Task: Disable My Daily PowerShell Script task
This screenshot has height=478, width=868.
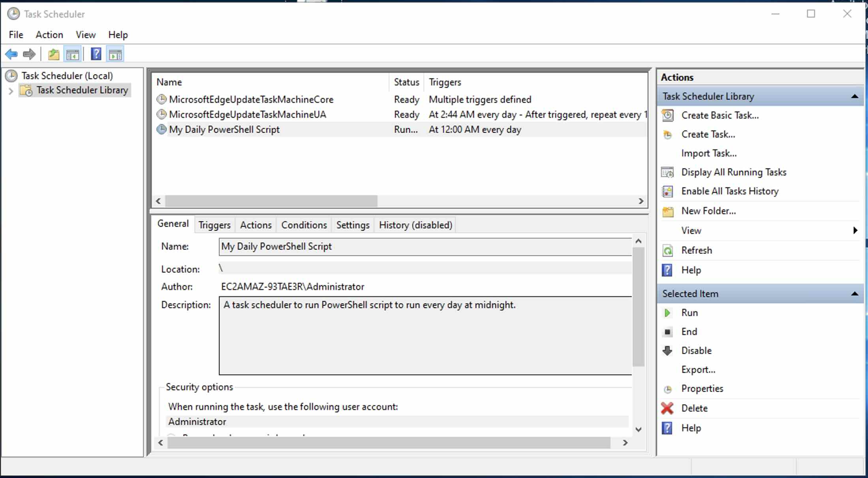Action: [x=696, y=350]
